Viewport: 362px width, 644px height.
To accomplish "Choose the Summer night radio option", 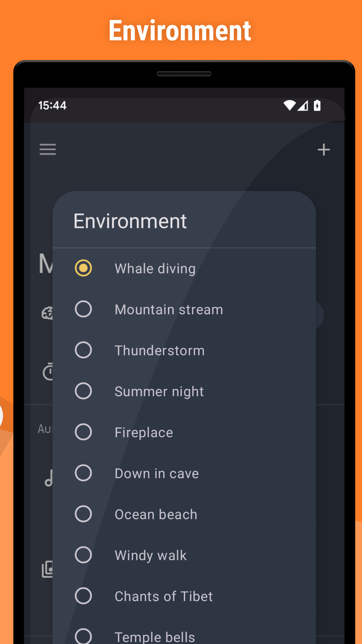I will (83, 391).
